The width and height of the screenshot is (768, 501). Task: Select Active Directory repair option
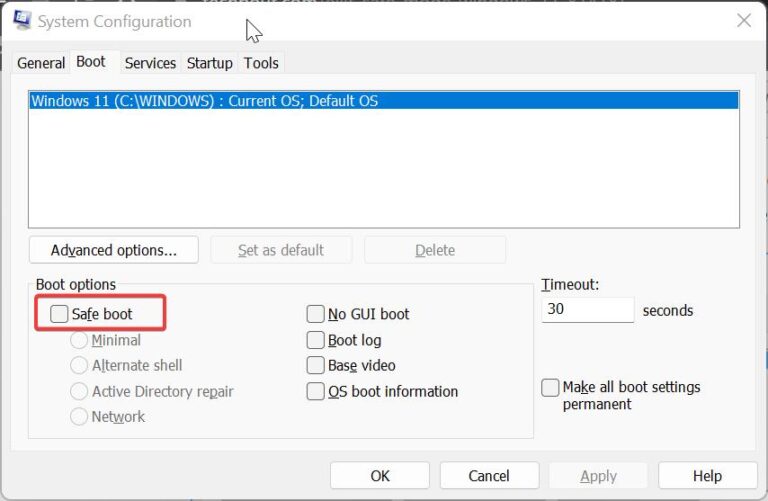coord(79,391)
